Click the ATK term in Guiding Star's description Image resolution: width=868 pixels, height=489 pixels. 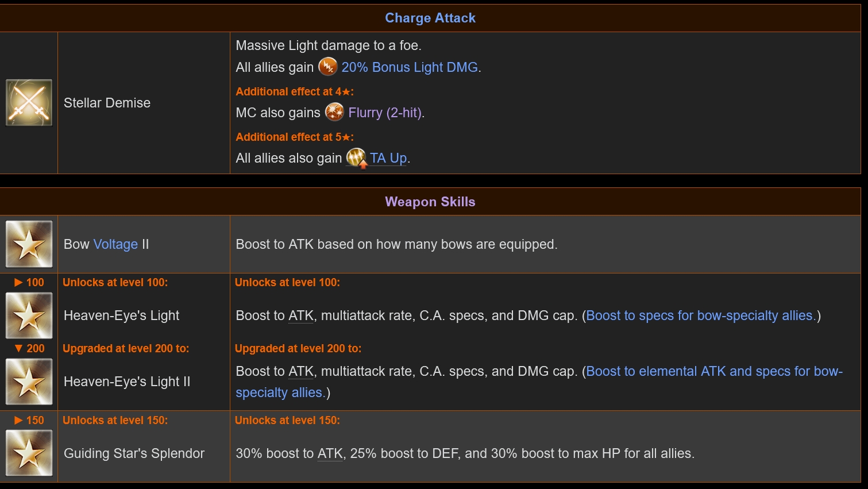click(330, 453)
